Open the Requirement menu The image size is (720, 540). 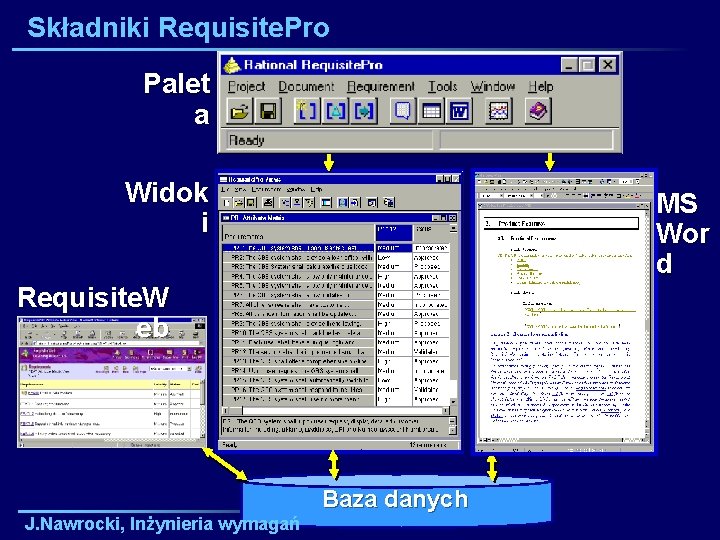(381, 86)
